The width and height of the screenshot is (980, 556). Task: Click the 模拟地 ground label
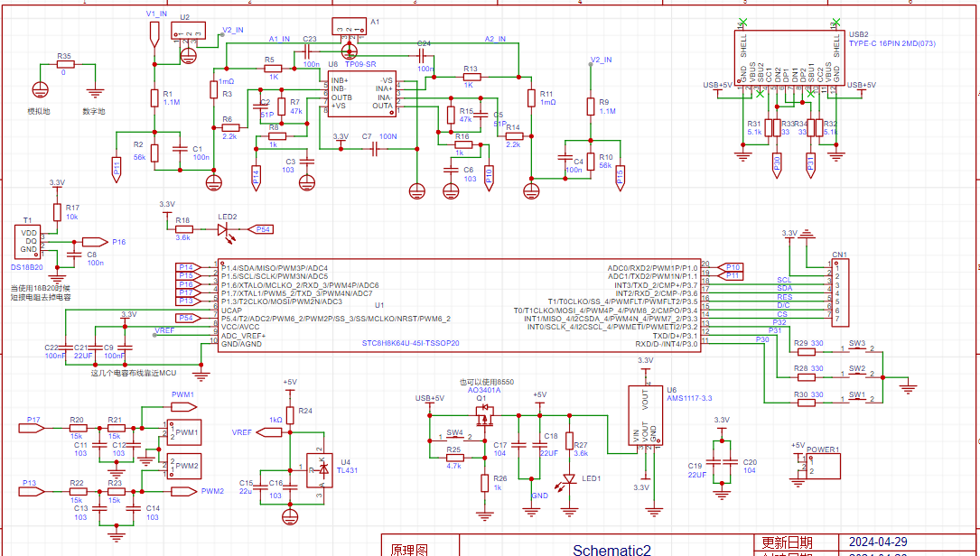point(38,111)
